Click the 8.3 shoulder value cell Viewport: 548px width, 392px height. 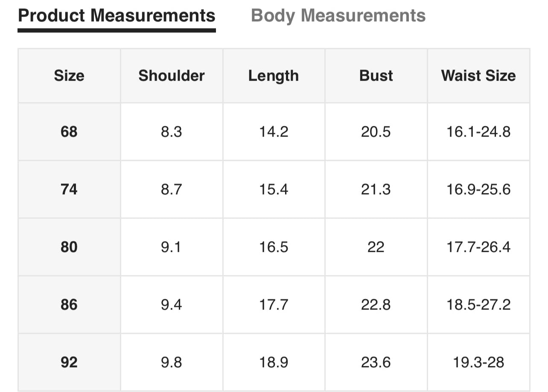coord(172,132)
